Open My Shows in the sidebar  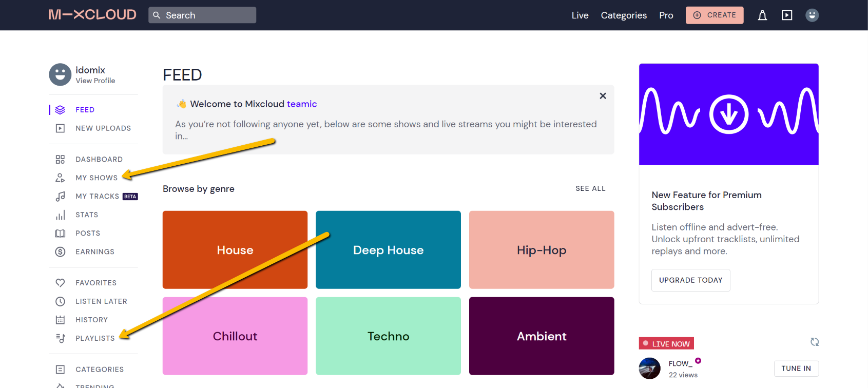(97, 178)
